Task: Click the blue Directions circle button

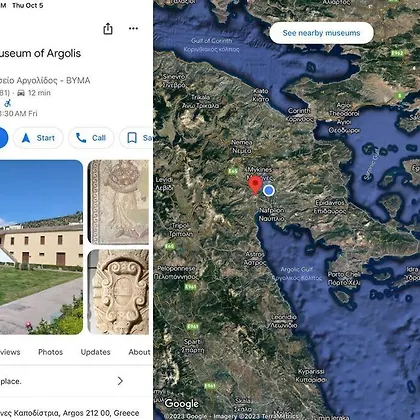Action: coord(2,138)
